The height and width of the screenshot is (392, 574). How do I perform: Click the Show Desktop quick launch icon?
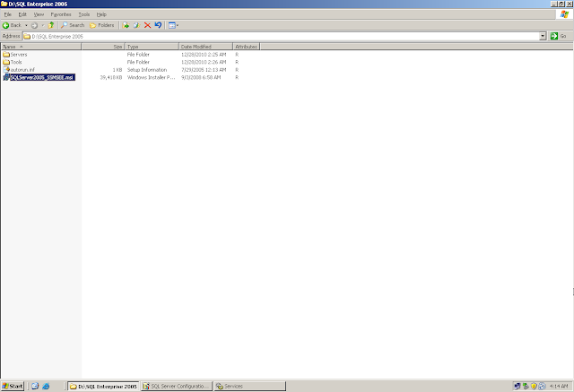coord(35,386)
